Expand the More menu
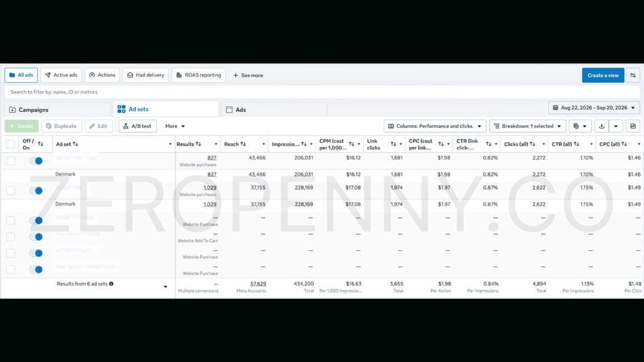Image resolution: width=644 pixels, height=362 pixels. [x=175, y=126]
